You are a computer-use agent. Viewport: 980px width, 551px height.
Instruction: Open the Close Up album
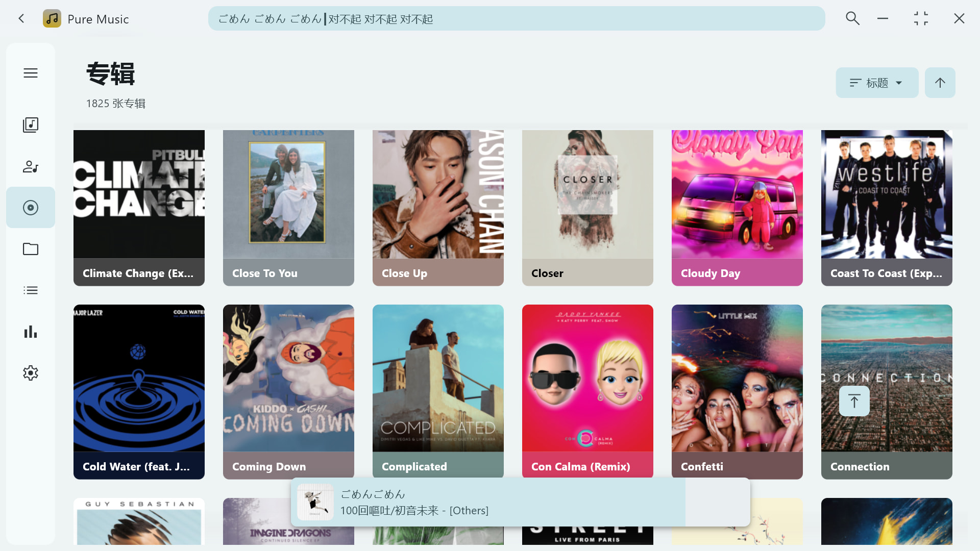[438, 208]
